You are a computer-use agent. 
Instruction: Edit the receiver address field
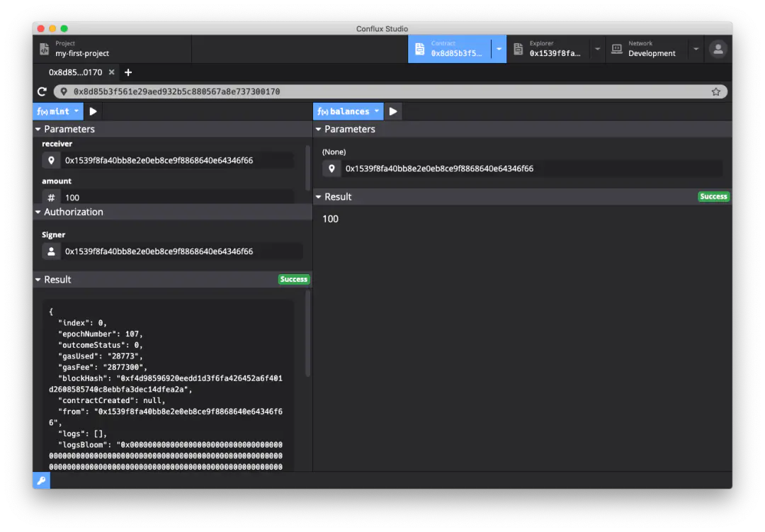tap(177, 160)
